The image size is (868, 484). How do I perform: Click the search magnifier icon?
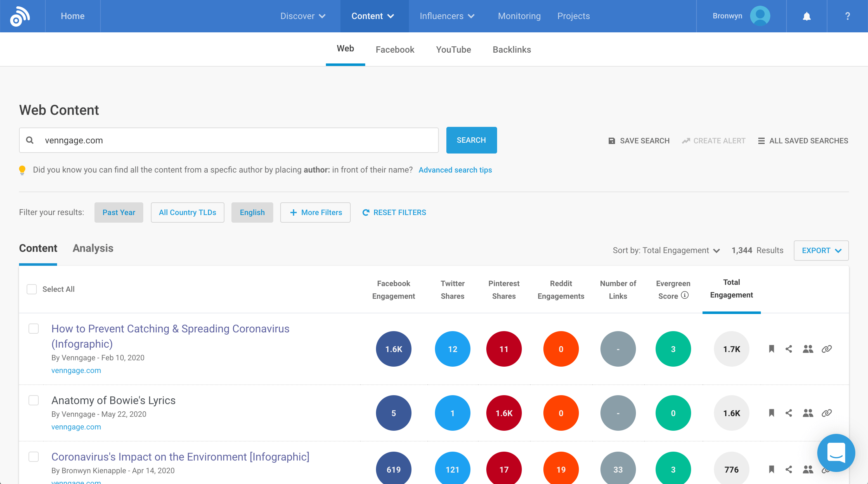tap(30, 140)
